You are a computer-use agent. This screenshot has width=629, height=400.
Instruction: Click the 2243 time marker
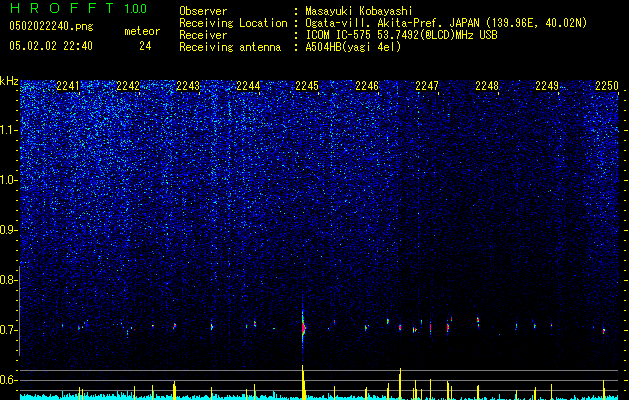(188, 85)
